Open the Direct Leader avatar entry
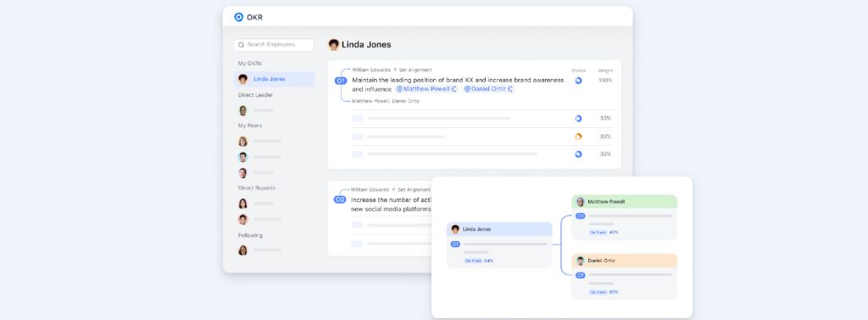The image size is (868, 320). pyautogui.click(x=242, y=110)
